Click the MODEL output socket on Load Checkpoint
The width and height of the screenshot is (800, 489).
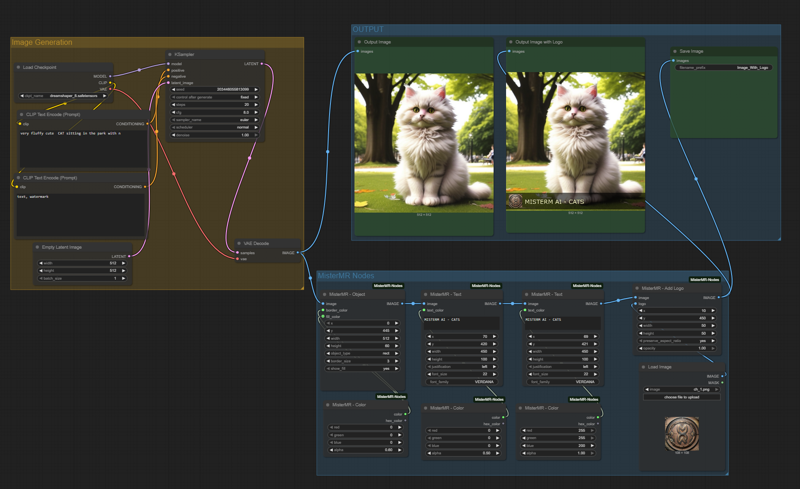pyautogui.click(x=110, y=76)
